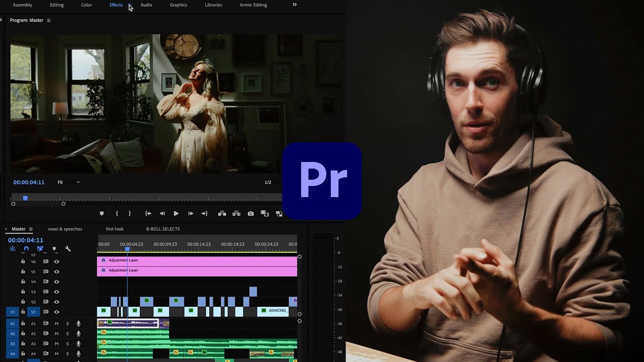Go to In point in Program monitor
The image size is (644, 362).
point(148,214)
